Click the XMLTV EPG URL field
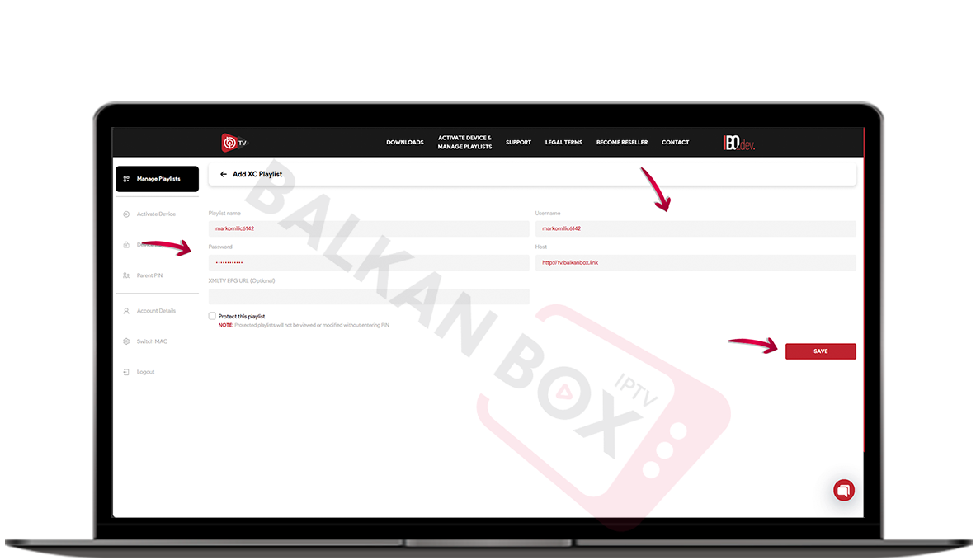This screenshot has height=560, width=976. point(368,297)
